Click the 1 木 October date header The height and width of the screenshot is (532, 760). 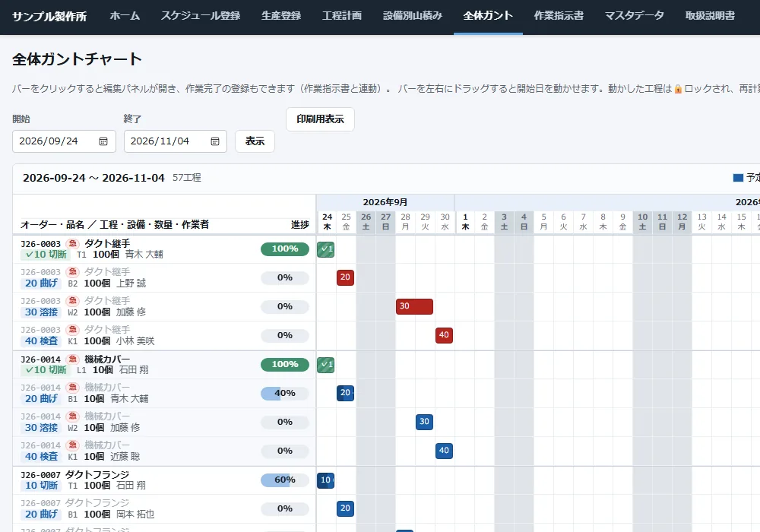coord(465,222)
